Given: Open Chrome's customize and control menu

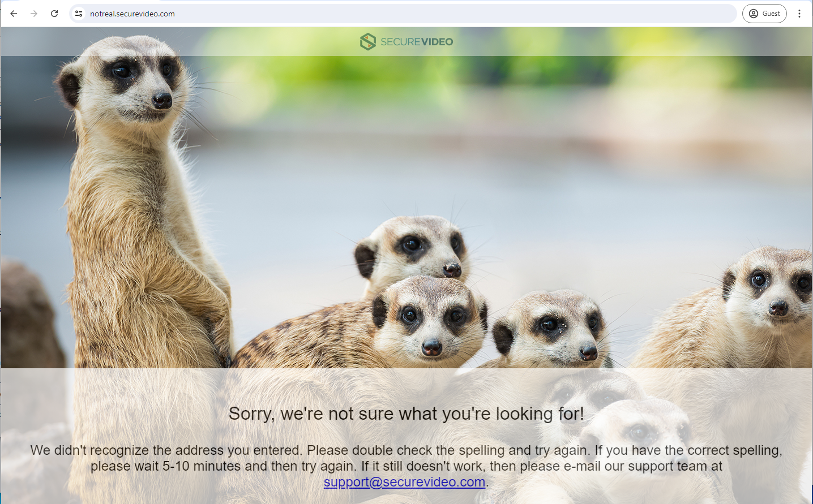Looking at the screenshot, I should pyautogui.click(x=799, y=13).
